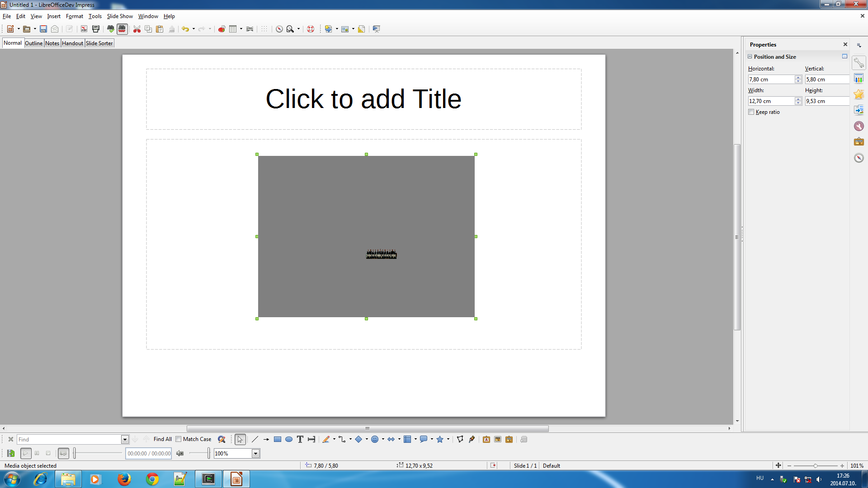Image resolution: width=868 pixels, height=488 pixels.
Task: Enable the Keep ratio checkbox
Action: tap(751, 112)
